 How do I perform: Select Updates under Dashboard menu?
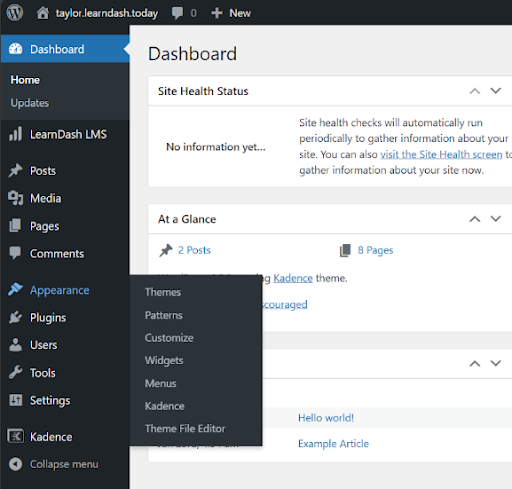click(x=30, y=103)
